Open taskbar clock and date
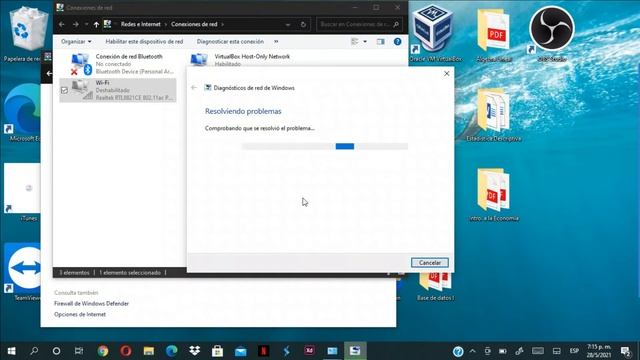 pos(599,351)
